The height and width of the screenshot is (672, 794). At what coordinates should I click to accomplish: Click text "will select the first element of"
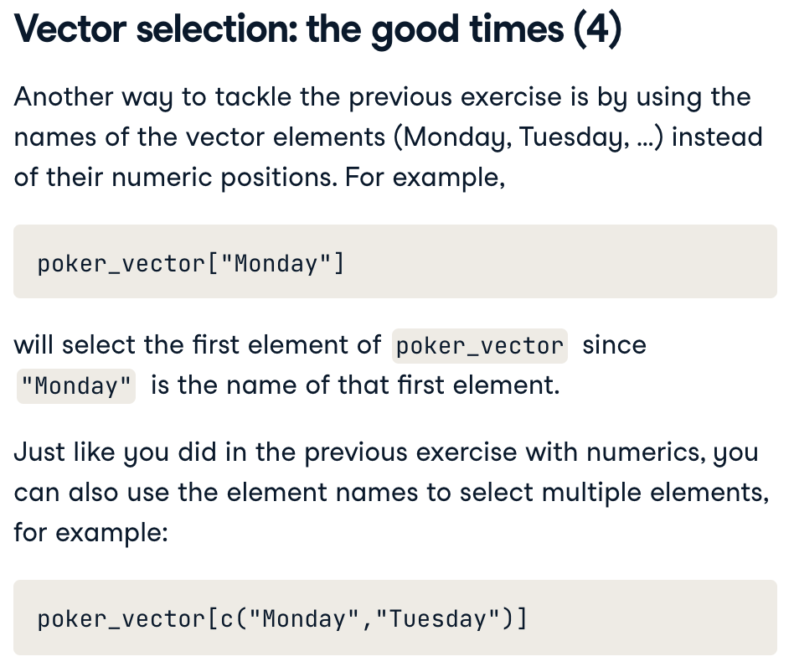click(x=198, y=345)
